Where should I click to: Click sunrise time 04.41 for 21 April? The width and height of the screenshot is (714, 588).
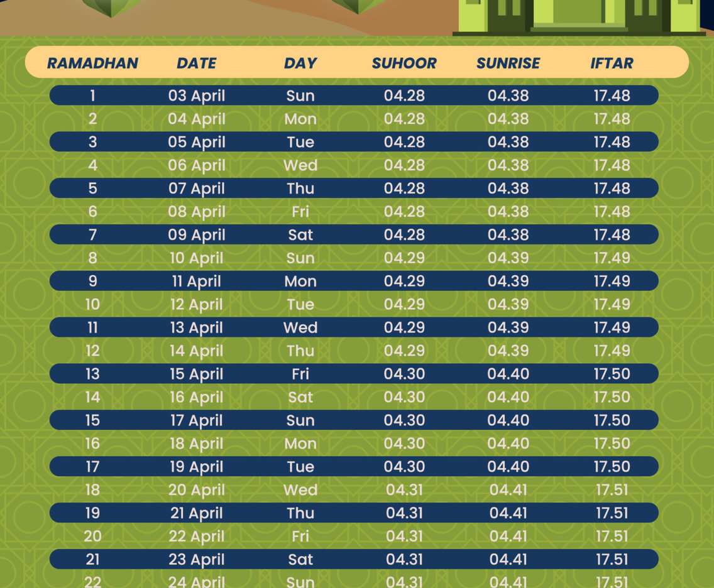(x=508, y=513)
